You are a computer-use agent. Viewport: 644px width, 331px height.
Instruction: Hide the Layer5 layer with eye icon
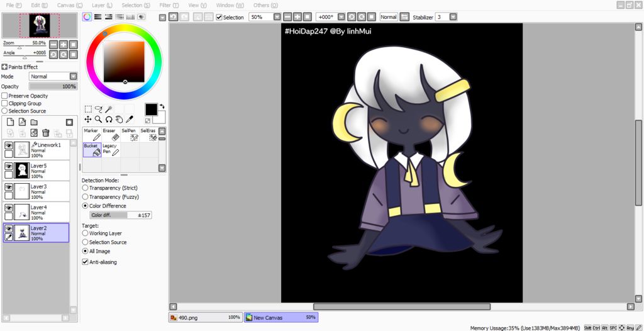click(x=9, y=166)
